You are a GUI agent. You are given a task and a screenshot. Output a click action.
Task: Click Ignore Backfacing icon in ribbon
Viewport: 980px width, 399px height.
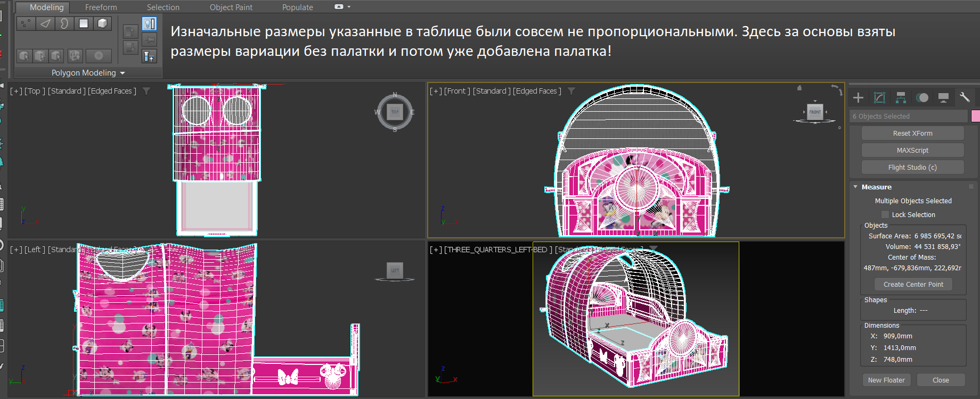(75, 56)
